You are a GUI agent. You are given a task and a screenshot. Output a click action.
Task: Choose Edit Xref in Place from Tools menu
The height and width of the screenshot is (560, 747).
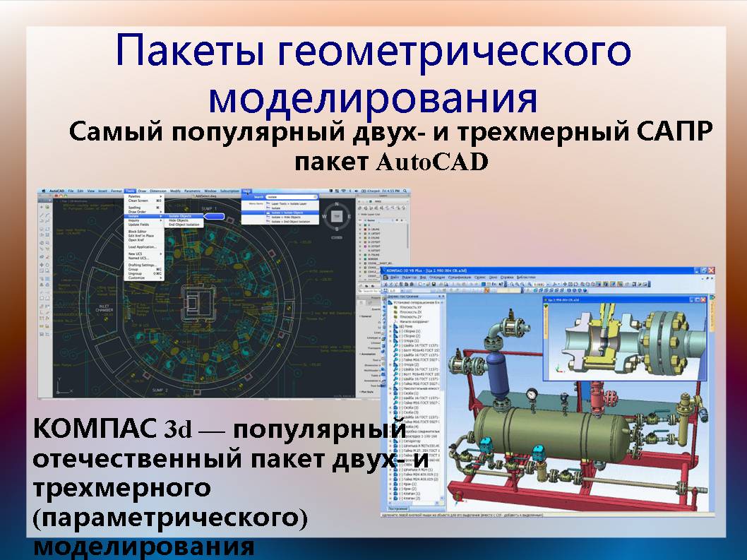(x=144, y=236)
